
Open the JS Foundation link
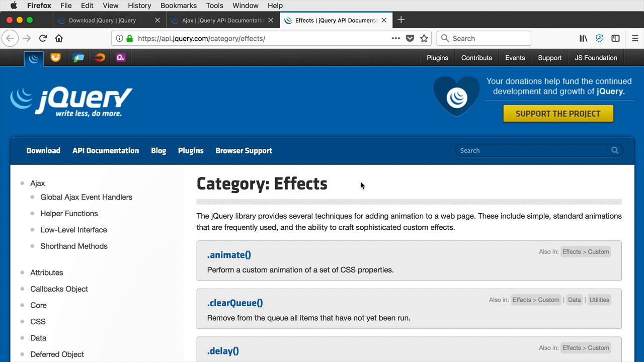(596, 58)
